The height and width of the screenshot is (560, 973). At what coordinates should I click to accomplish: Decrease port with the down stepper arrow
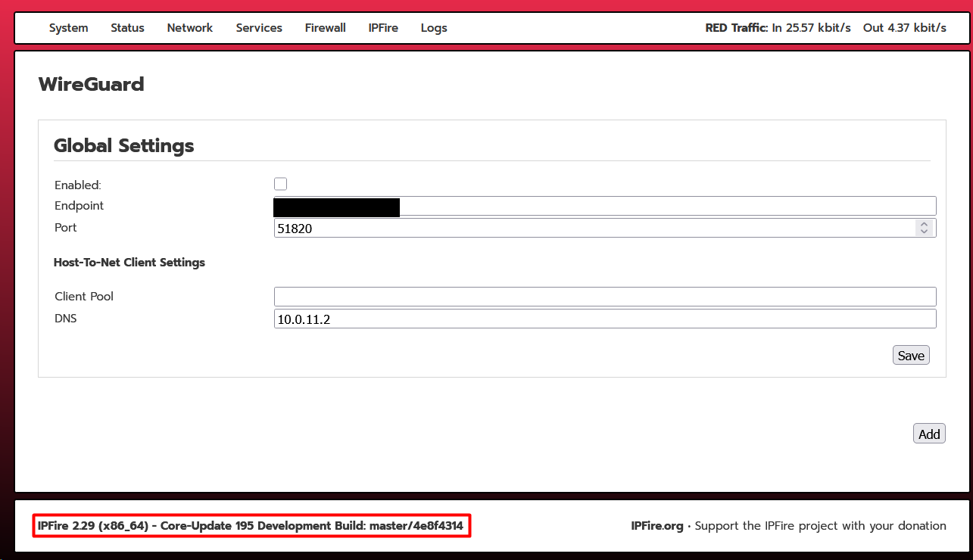pyautogui.click(x=924, y=232)
